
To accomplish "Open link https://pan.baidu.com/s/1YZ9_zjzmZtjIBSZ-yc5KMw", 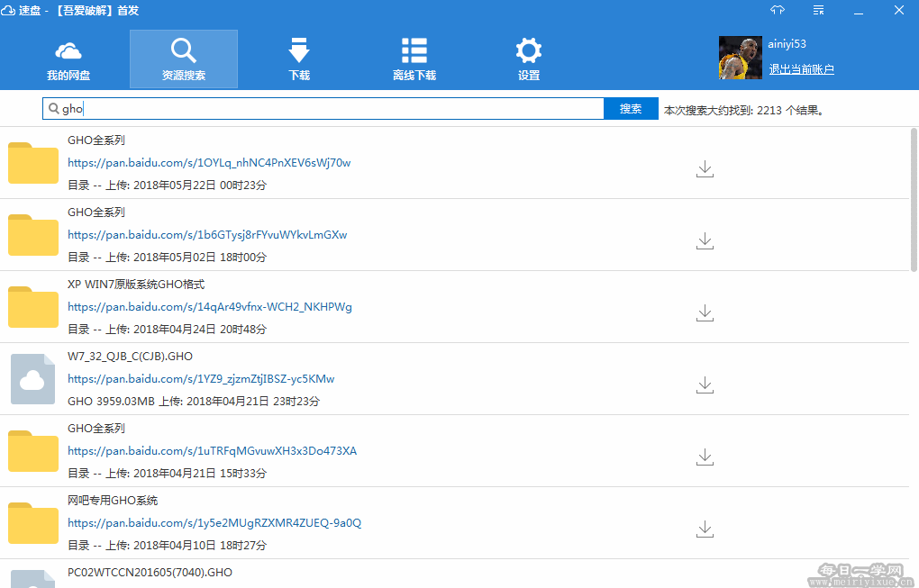I will click(201, 379).
